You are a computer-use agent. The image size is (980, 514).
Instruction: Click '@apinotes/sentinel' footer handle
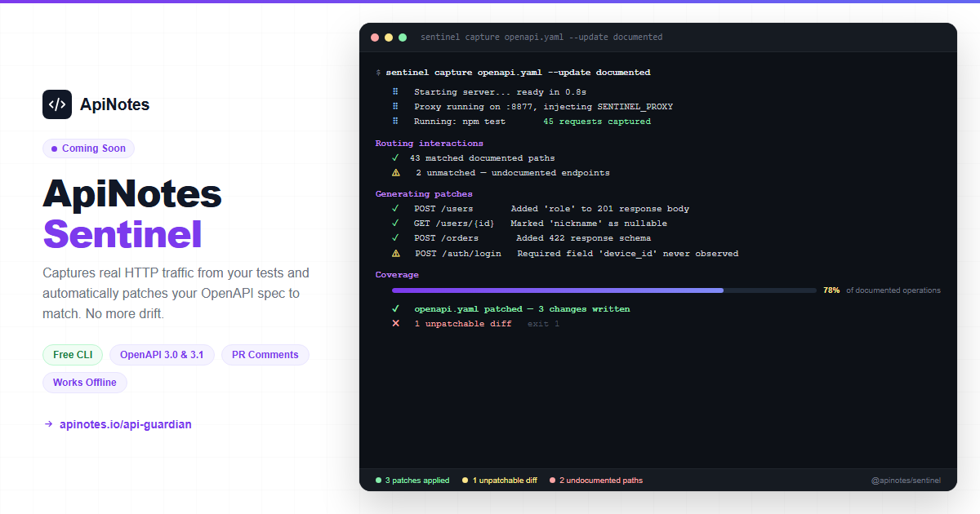906,481
